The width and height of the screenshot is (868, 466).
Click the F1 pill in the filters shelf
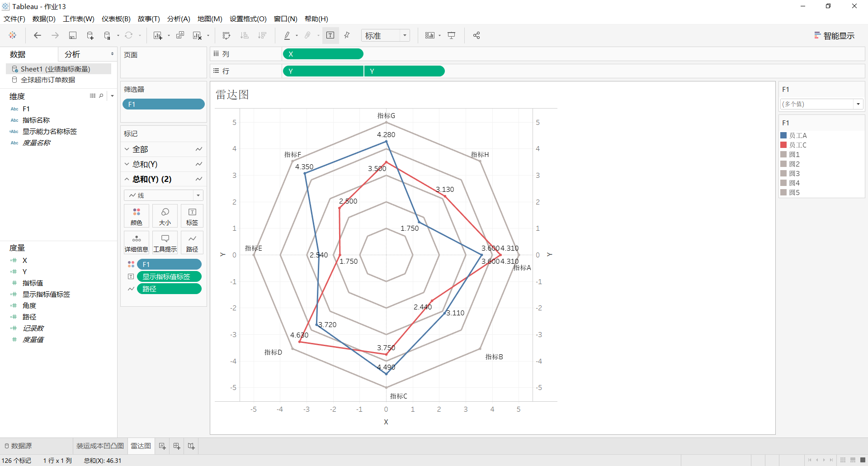click(164, 104)
